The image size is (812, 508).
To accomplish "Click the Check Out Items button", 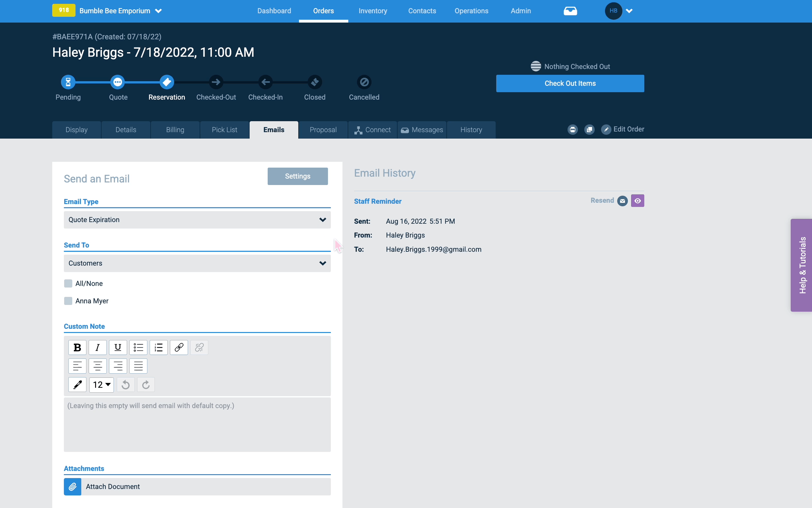I will tap(570, 83).
